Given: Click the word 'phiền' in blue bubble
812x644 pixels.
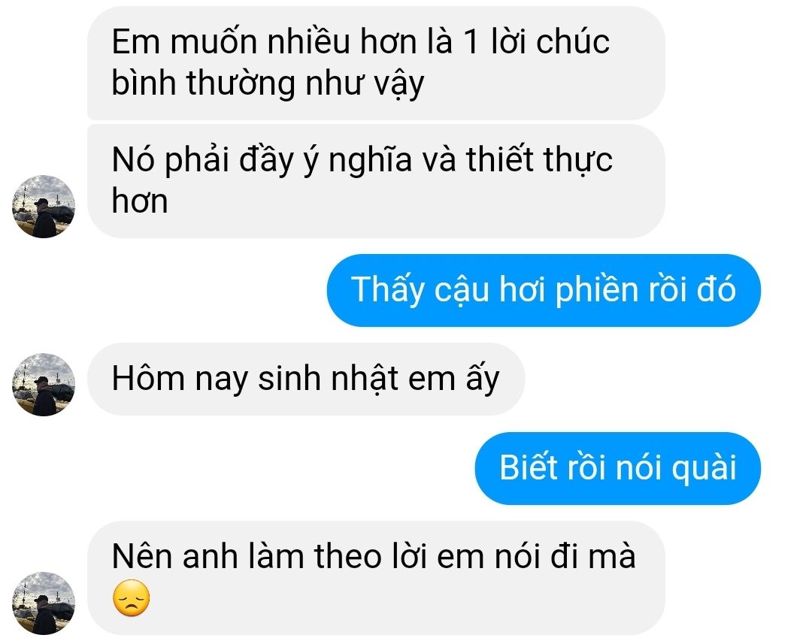Looking at the screenshot, I should pyautogui.click(x=596, y=290).
